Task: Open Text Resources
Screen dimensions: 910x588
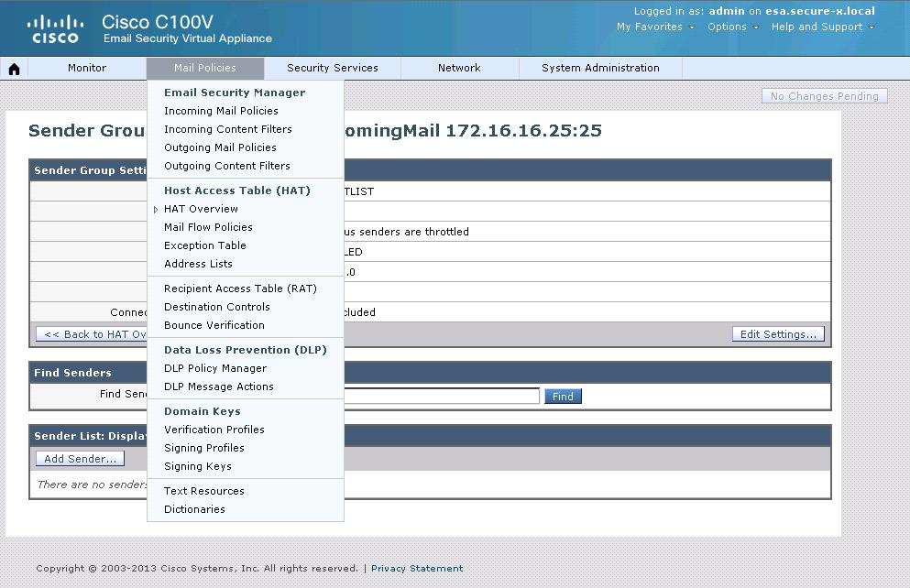Action: tap(204, 491)
